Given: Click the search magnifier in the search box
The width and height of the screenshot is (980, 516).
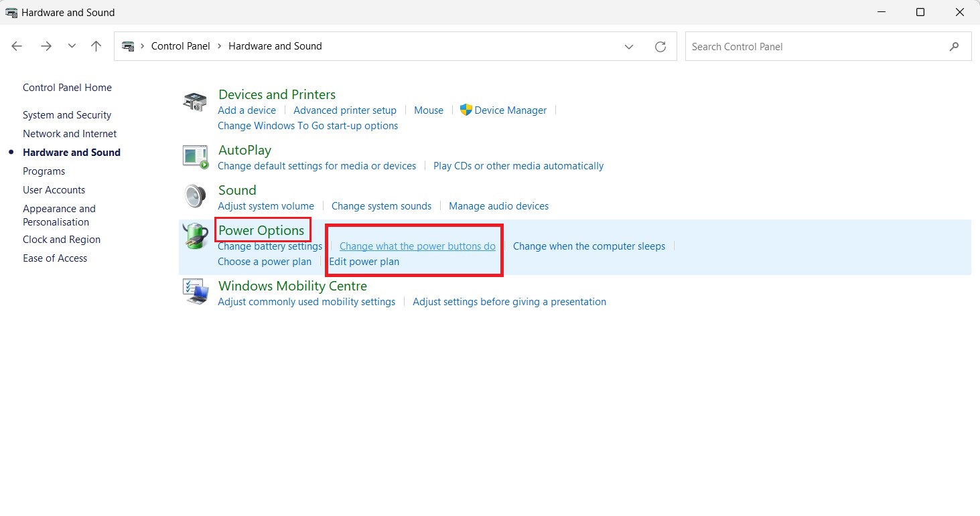Looking at the screenshot, I should point(955,46).
